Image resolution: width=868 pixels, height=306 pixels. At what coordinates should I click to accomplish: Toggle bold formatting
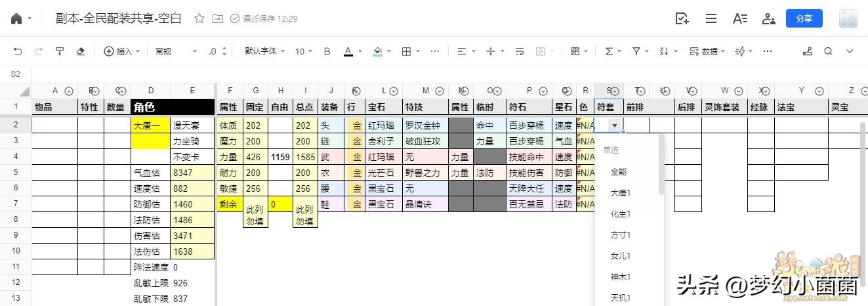pos(327,51)
